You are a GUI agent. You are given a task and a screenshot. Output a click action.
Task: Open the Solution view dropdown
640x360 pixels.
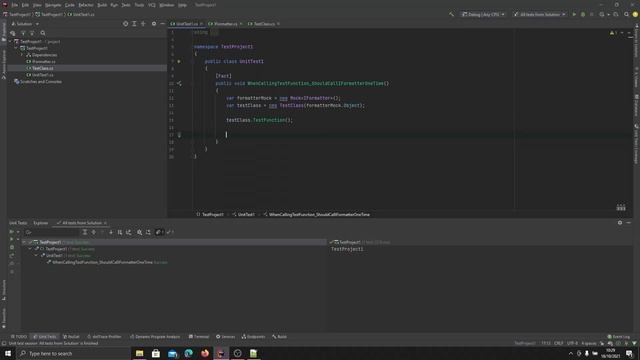point(25,24)
